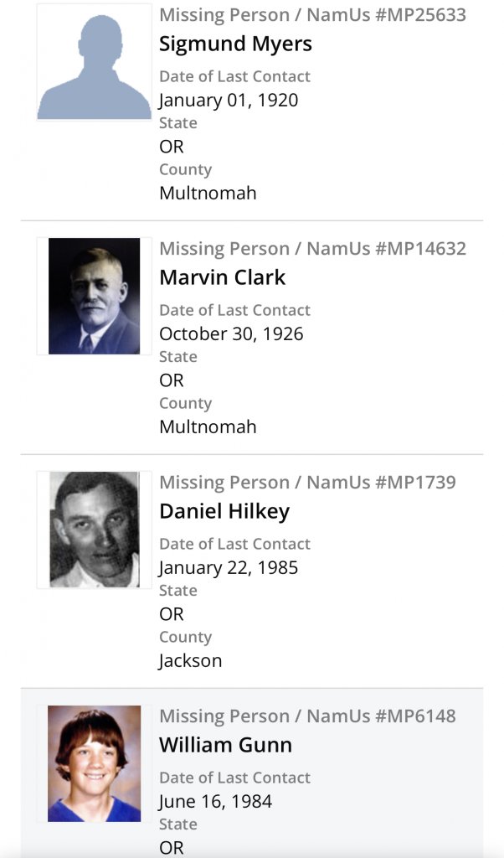The height and width of the screenshot is (858, 504).
Task: Click Multnomah county under Sigmund Myers
Action: pyautogui.click(x=208, y=194)
